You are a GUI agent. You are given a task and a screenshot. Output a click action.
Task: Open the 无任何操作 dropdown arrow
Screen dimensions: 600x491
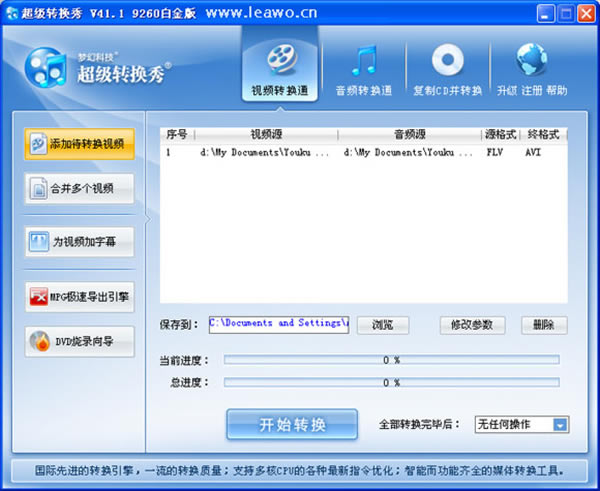[x=560, y=425]
